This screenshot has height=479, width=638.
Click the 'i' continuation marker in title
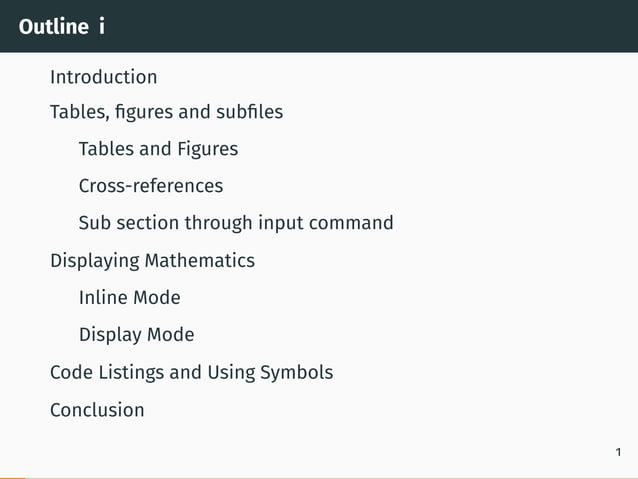[102, 27]
